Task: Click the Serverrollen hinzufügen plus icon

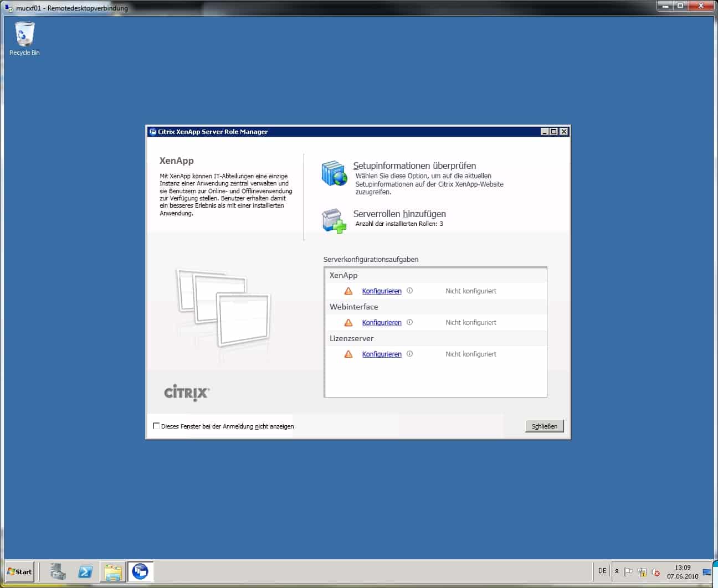Action: pos(335,221)
